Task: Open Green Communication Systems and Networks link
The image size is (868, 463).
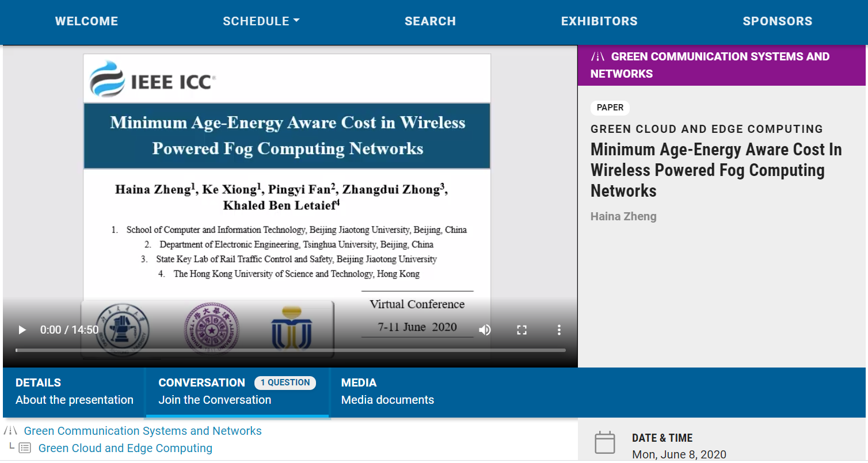Action: (x=143, y=431)
